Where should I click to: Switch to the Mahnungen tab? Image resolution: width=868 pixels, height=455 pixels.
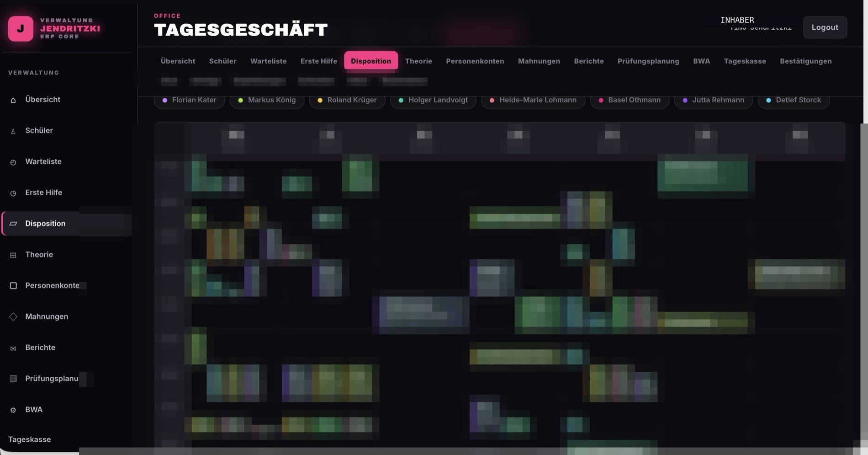(x=539, y=61)
